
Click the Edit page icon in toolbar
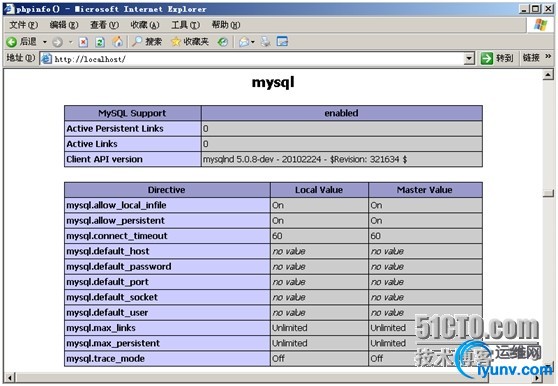[283, 42]
